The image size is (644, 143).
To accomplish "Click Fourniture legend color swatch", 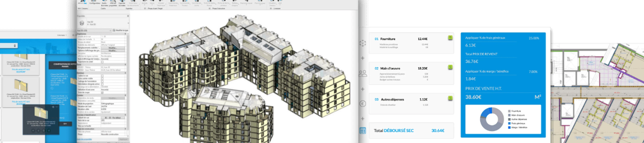I will tap(510, 111).
